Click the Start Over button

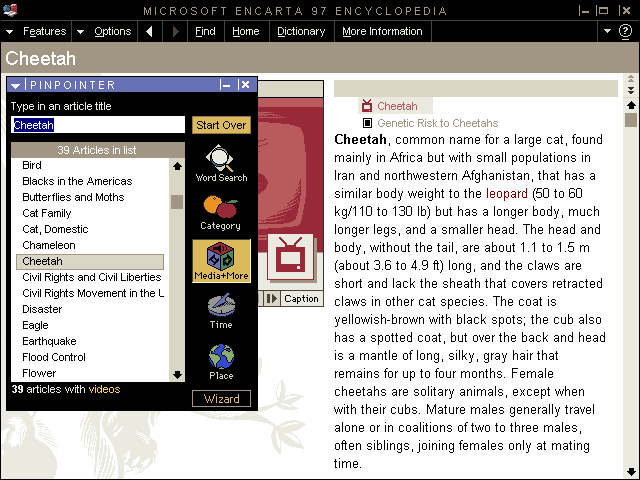click(221, 125)
